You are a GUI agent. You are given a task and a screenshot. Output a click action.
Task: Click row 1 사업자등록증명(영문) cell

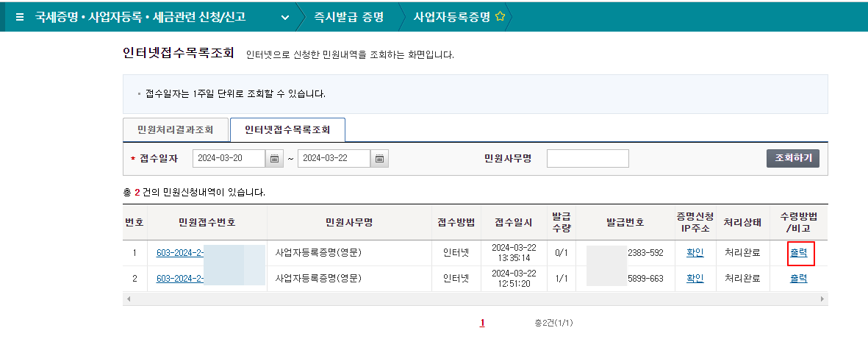(349, 253)
